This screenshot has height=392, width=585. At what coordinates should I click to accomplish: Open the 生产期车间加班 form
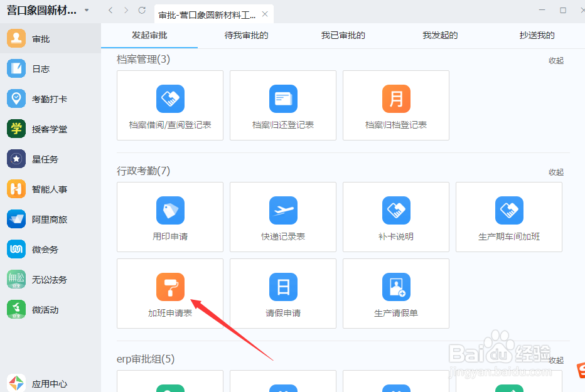[508, 217]
